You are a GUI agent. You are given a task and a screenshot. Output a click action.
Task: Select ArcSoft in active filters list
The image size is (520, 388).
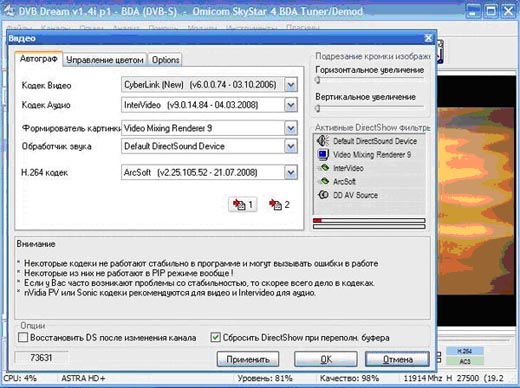344,182
